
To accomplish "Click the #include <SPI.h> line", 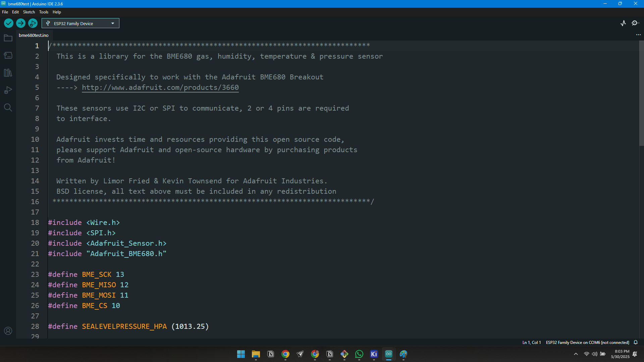I will click(82, 233).
